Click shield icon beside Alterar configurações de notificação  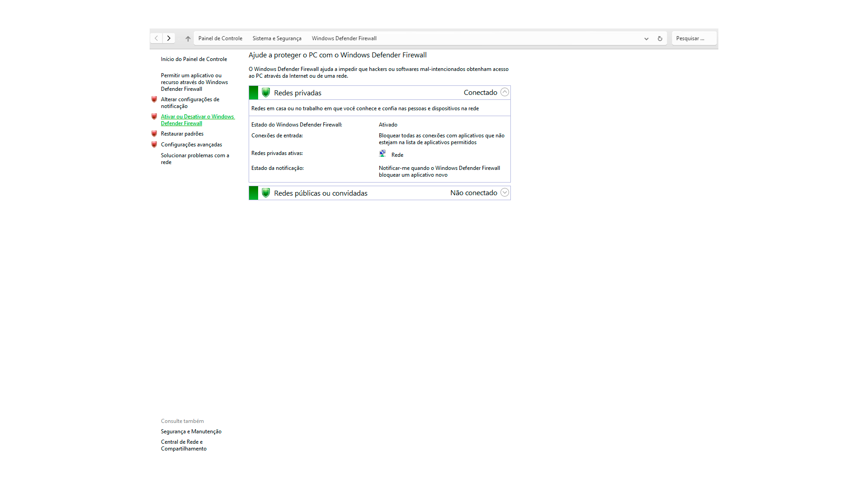[154, 99]
